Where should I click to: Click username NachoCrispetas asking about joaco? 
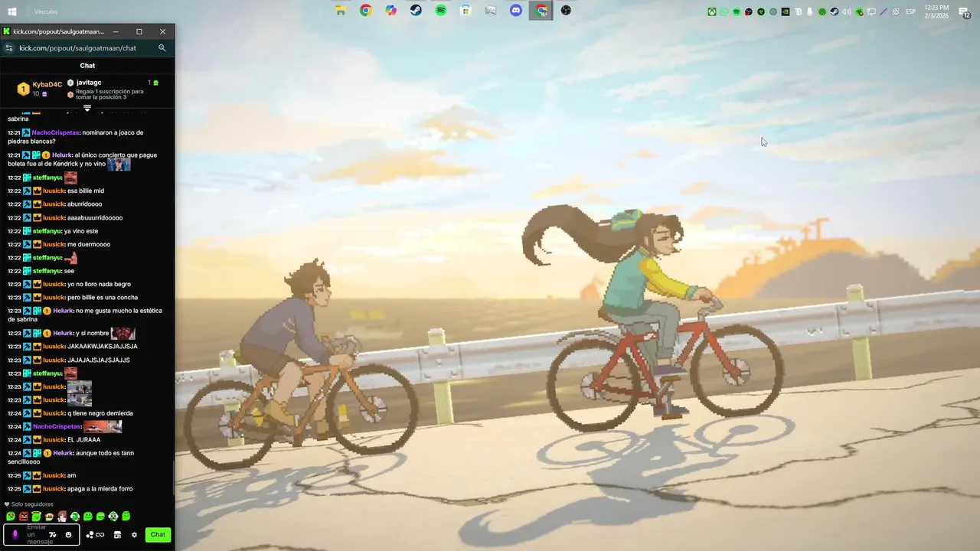click(55, 132)
